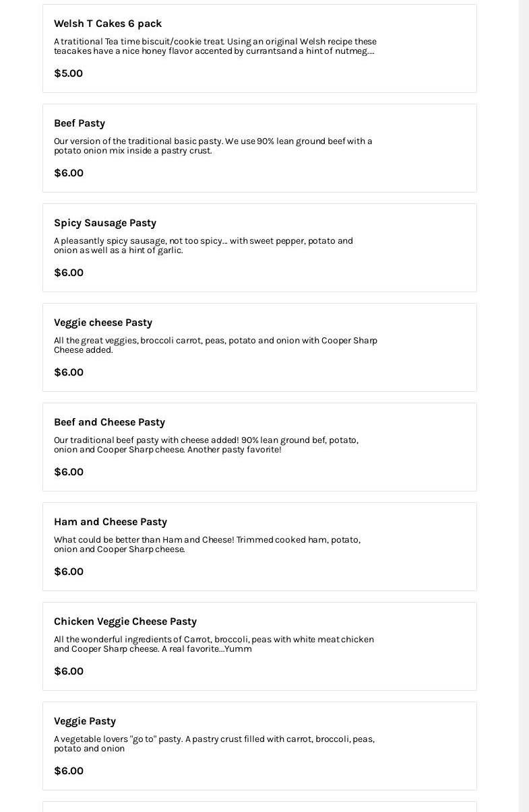The image size is (529, 812).
Task: Choose the Beef and Cheese Pasty title
Action: [109, 422]
